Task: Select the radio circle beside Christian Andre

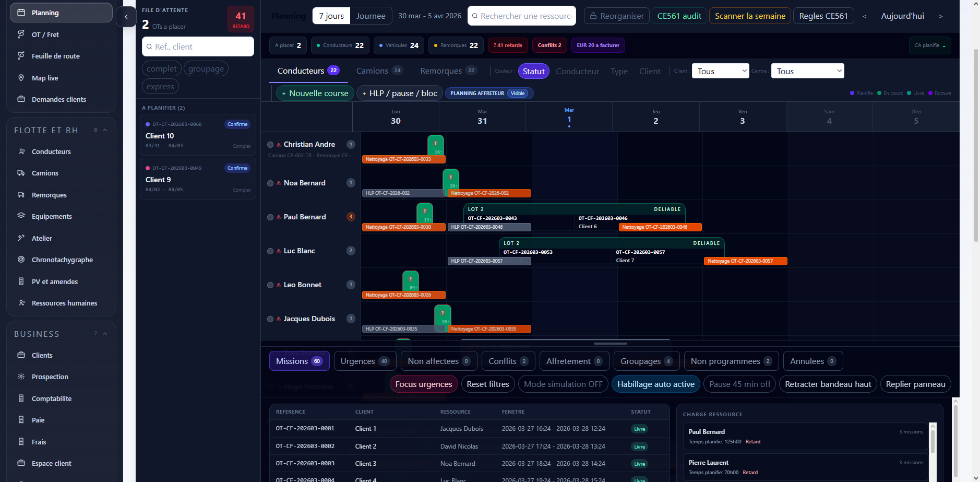Action: tap(270, 145)
